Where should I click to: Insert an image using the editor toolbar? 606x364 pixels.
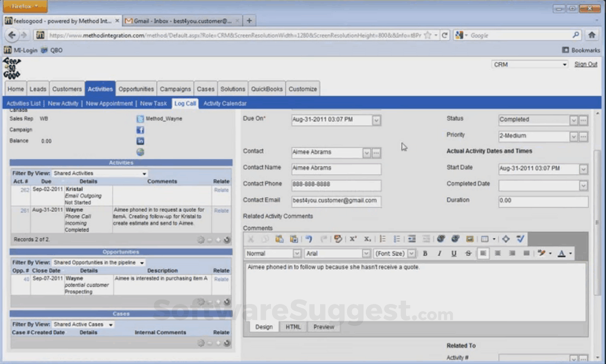click(470, 238)
